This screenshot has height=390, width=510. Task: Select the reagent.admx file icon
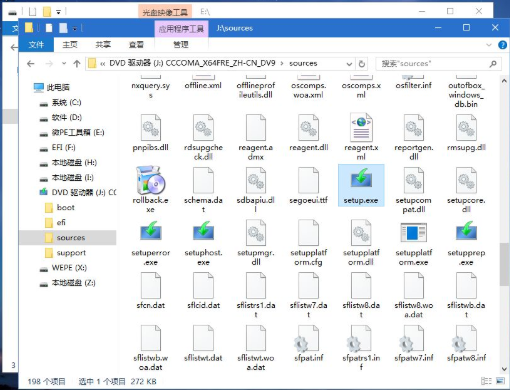click(x=256, y=127)
